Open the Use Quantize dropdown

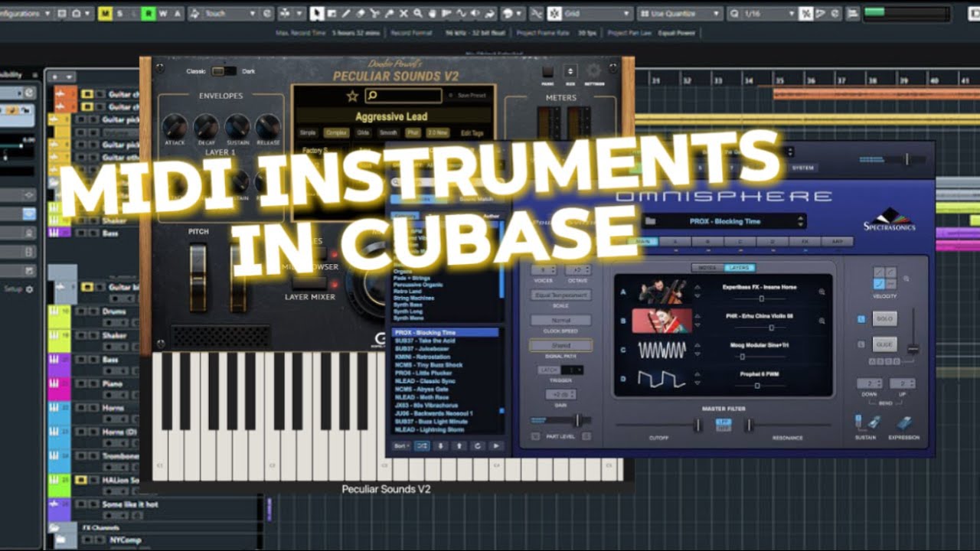coord(681,13)
